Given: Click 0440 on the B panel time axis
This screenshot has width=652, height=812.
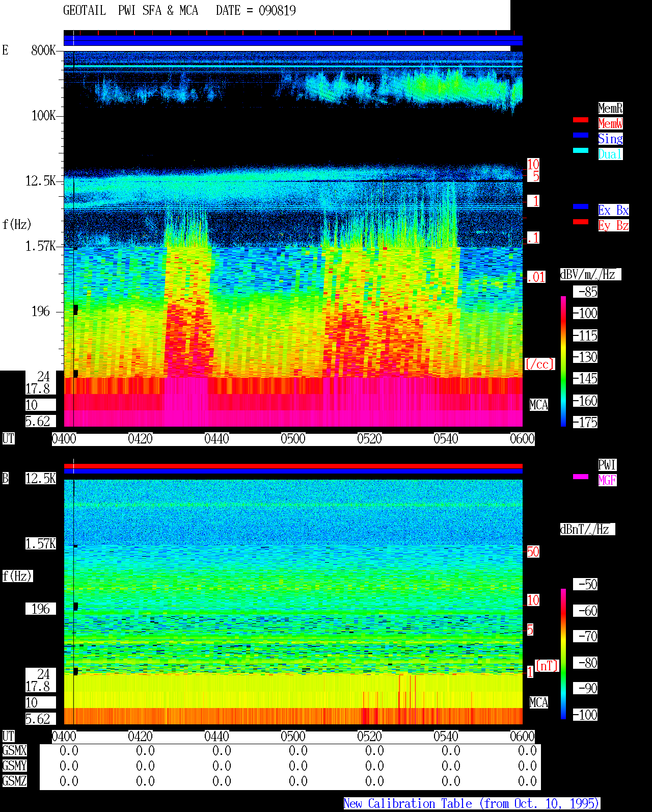Looking at the screenshot, I should [217, 736].
